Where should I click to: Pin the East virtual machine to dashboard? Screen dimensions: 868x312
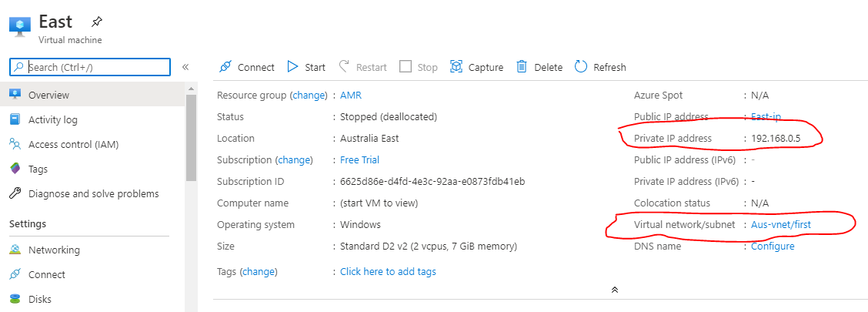[97, 22]
